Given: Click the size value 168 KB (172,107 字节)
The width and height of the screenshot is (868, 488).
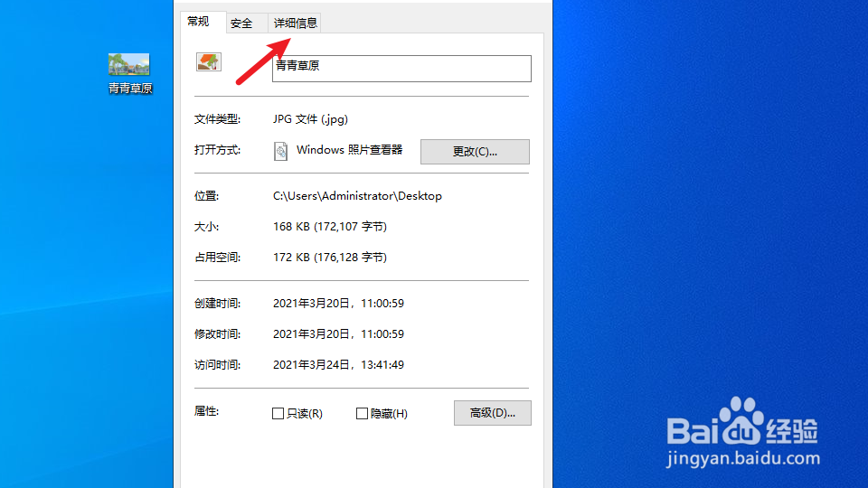Looking at the screenshot, I should pyautogui.click(x=330, y=226).
